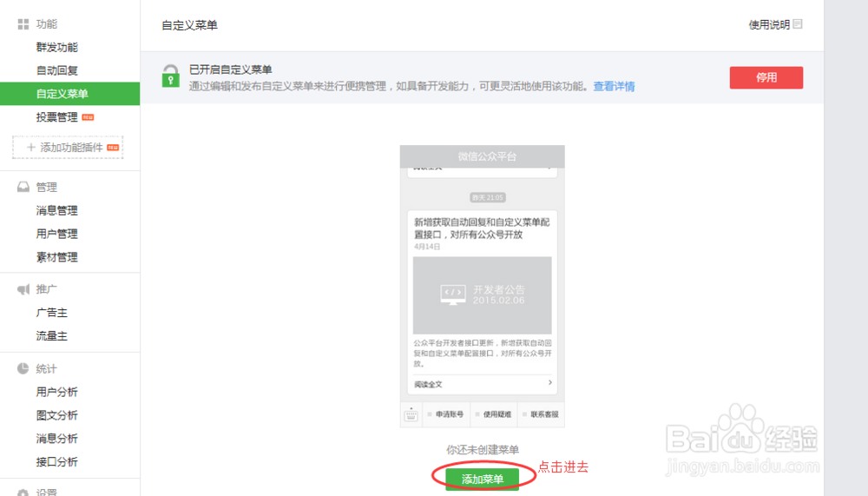This screenshot has width=868, height=496.
Task: Open 用户管理 in the sidebar
Action: point(57,234)
